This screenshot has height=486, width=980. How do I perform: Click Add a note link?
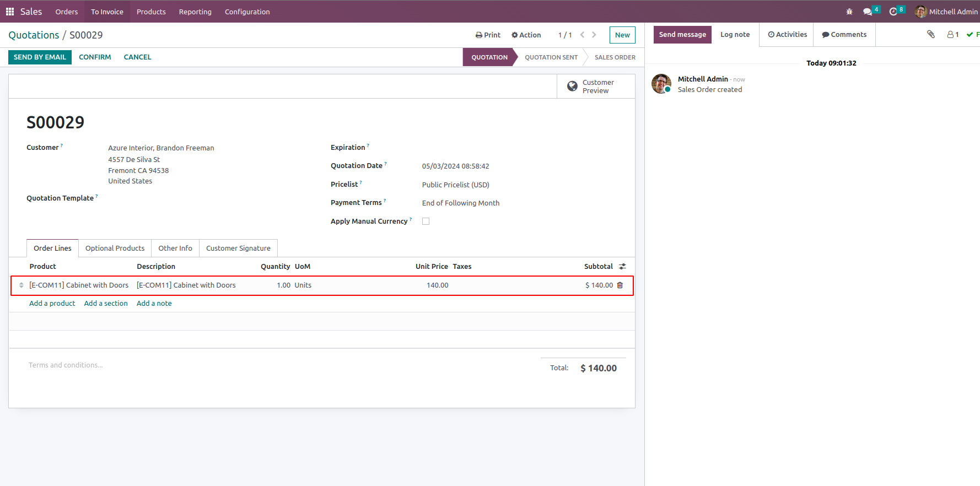(x=154, y=304)
